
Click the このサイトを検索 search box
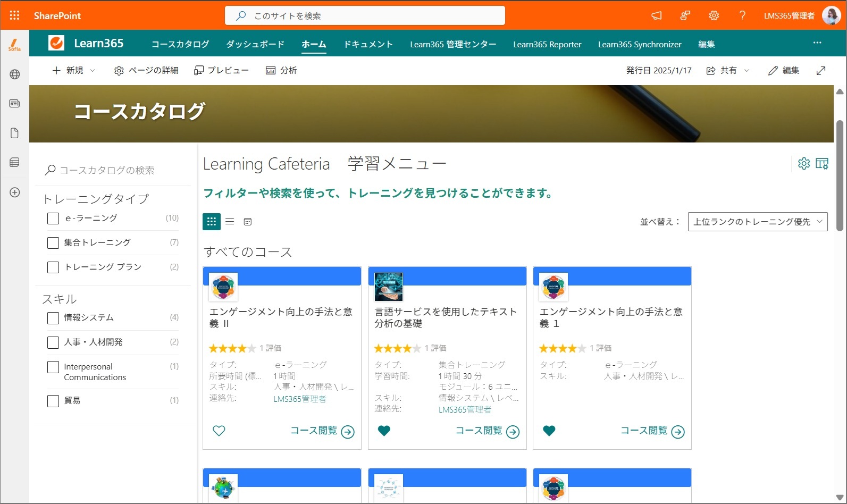coord(365,15)
